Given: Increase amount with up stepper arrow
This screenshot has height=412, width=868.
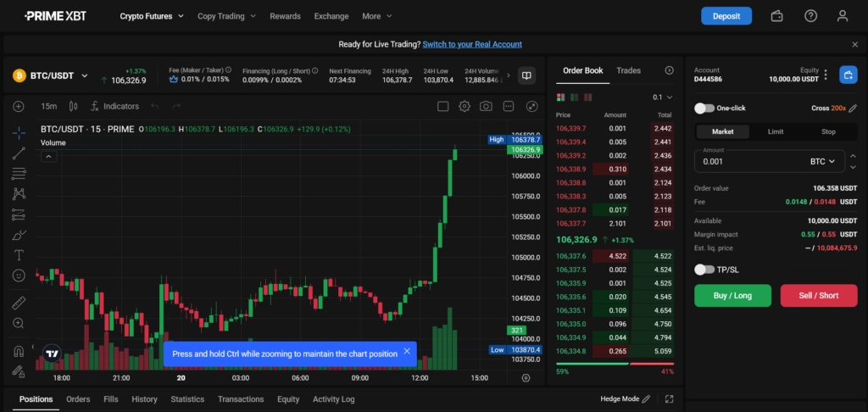Looking at the screenshot, I should point(851,157).
